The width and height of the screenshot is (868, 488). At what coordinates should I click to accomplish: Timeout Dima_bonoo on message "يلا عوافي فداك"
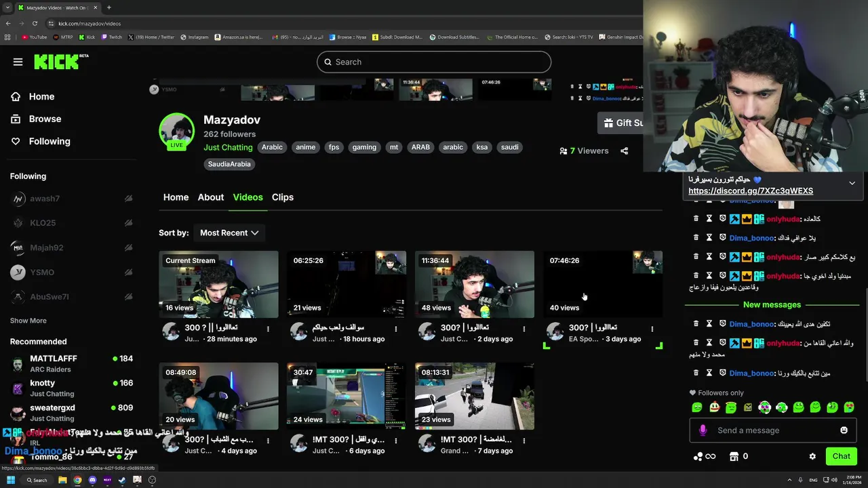tap(709, 238)
